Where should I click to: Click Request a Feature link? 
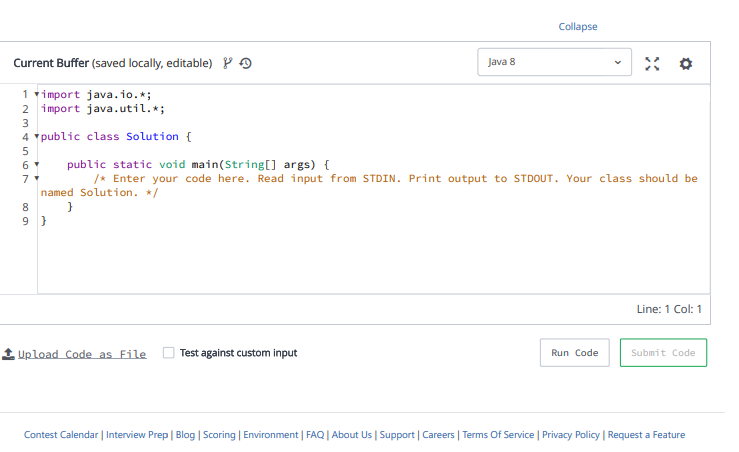646,435
